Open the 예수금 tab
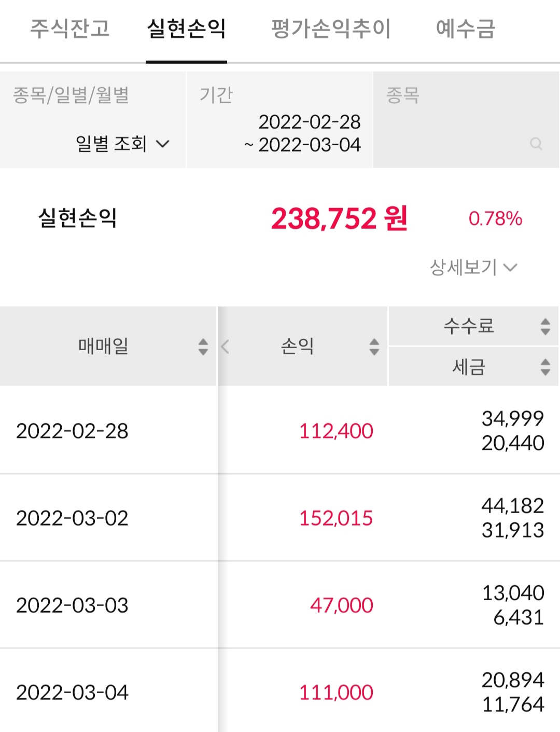The height and width of the screenshot is (732, 560). point(465,29)
